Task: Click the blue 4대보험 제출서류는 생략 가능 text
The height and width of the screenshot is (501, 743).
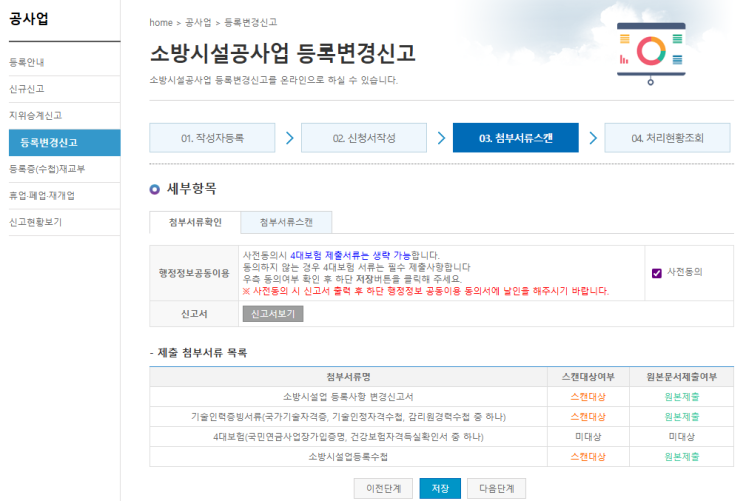Action: click(x=350, y=255)
